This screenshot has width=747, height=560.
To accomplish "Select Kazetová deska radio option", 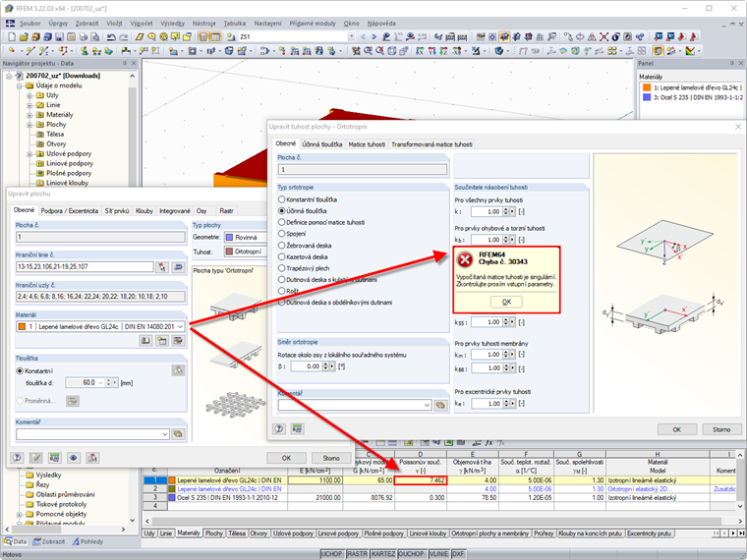I will [x=281, y=256].
